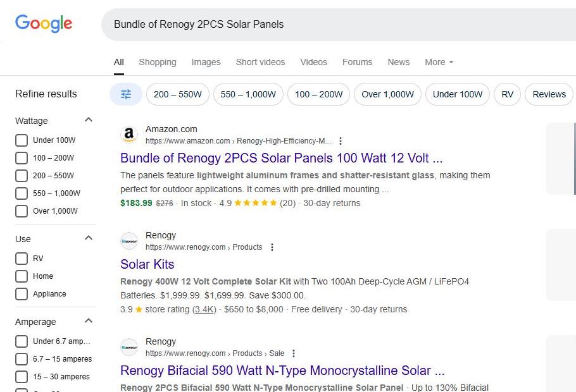Viewport: 576px width, 392px height.
Task: Apply the 200 – 550W filter chip
Action: (178, 94)
